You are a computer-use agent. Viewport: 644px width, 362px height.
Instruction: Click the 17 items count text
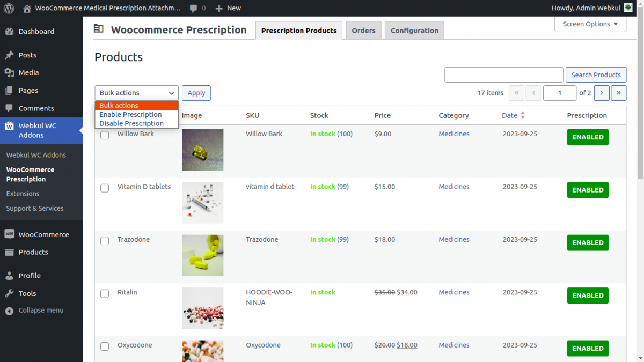491,93
